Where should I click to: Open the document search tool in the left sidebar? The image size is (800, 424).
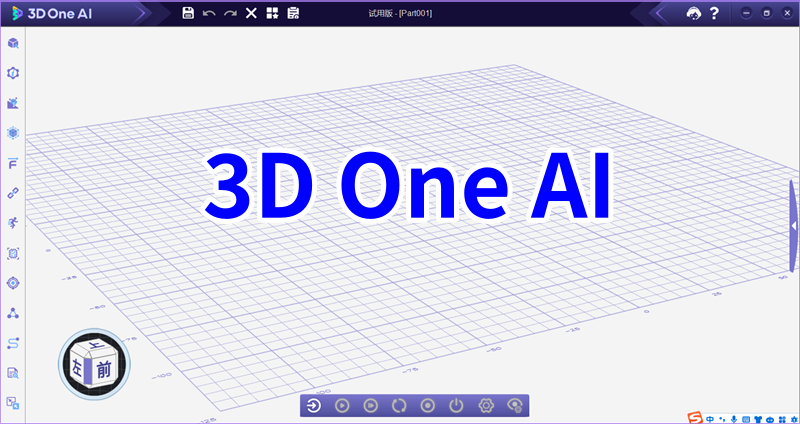pos(13,373)
